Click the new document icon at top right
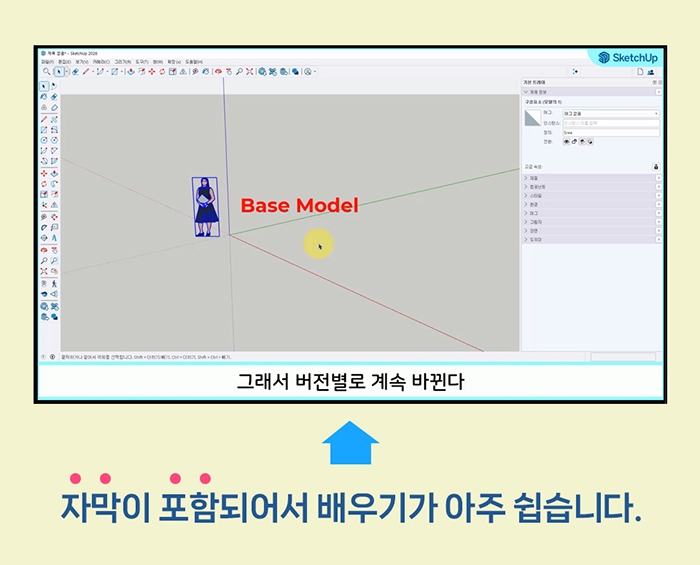The image size is (700, 565). click(x=640, y=72)
